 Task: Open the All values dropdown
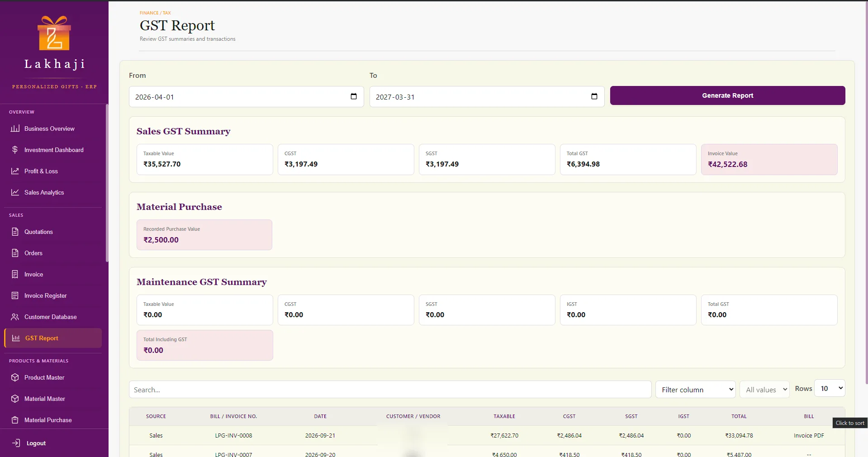[764, 390]
